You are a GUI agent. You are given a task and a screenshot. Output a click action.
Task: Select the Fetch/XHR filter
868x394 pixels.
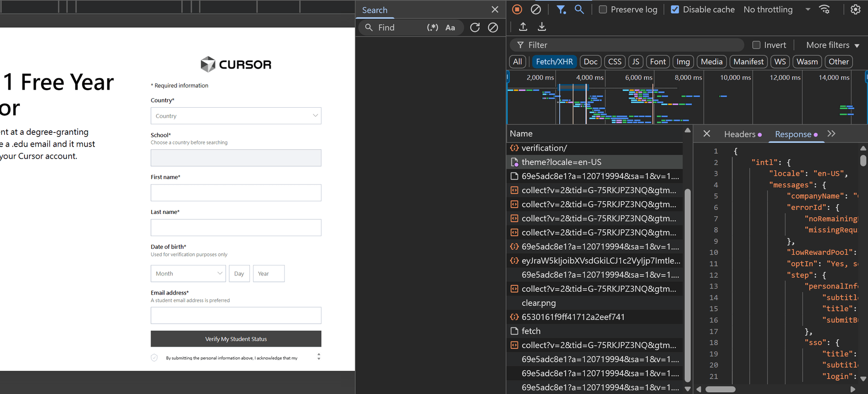[554, 62]
